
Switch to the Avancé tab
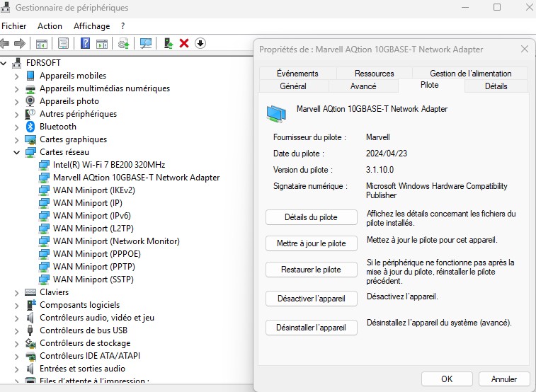point(363,86)
